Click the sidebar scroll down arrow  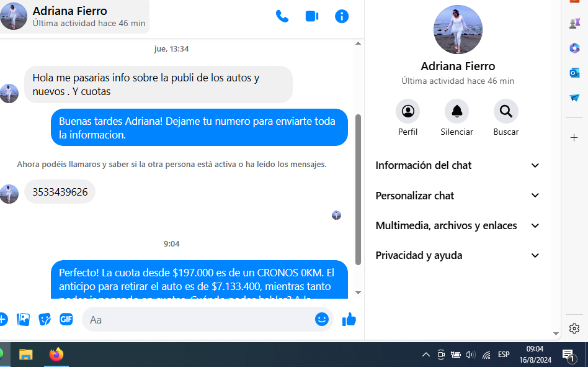556,333
